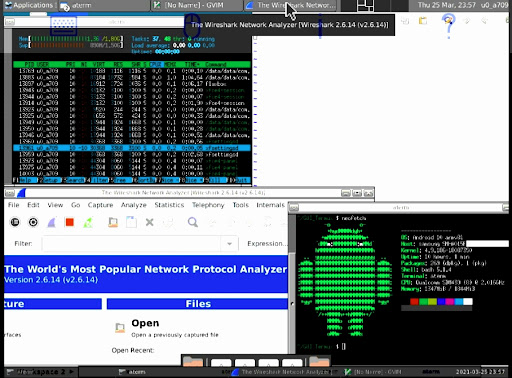
Task: Open the Capture menu in Wireshark
Action: [100, 205]
